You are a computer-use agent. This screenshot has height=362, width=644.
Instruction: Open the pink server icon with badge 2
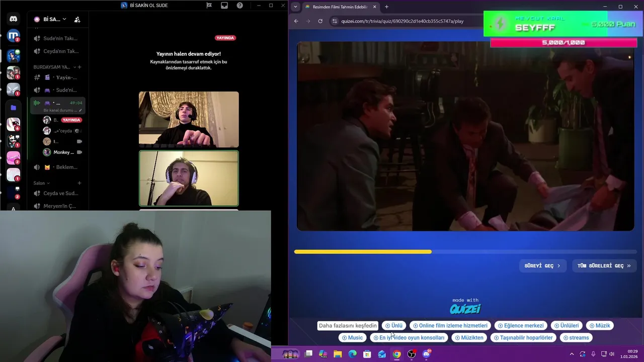tap(14, 158)
